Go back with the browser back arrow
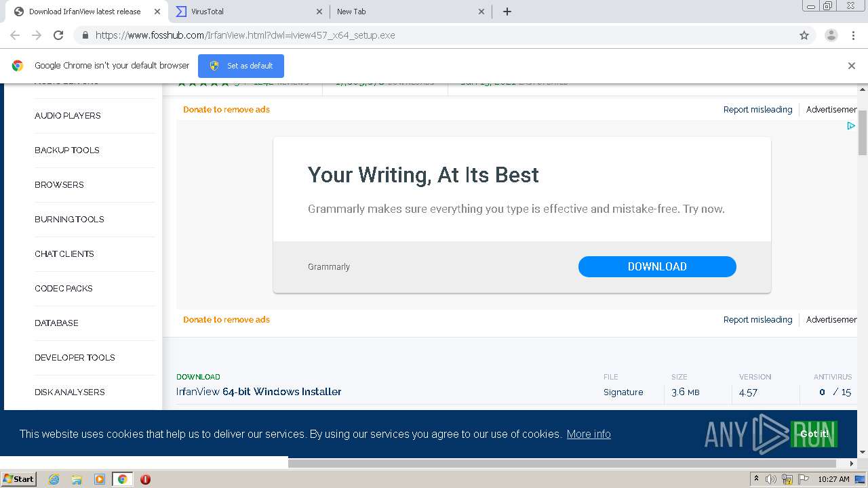 pyautogui.click(x=15, y=35)
